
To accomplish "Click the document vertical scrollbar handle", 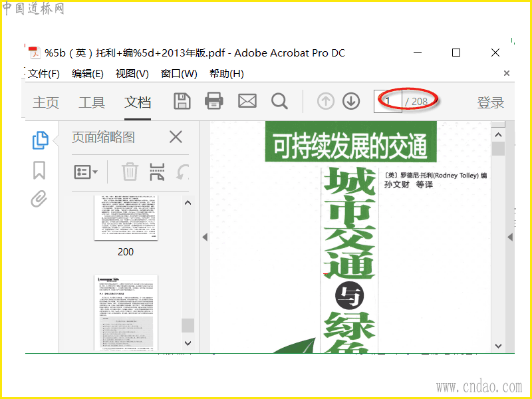I will click(498, 148).
